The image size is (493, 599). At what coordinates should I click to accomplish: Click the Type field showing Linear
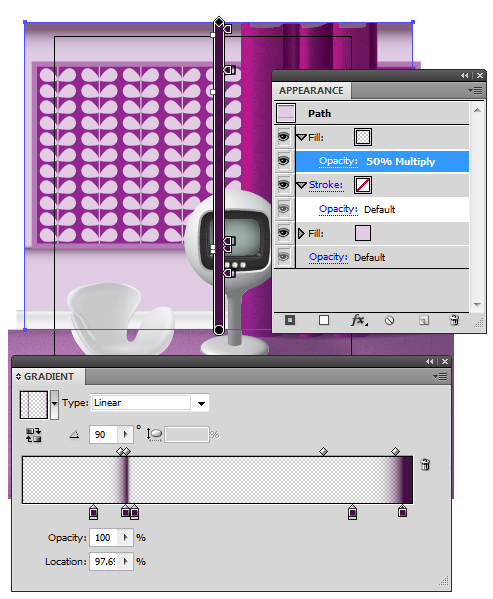point(141,403)
